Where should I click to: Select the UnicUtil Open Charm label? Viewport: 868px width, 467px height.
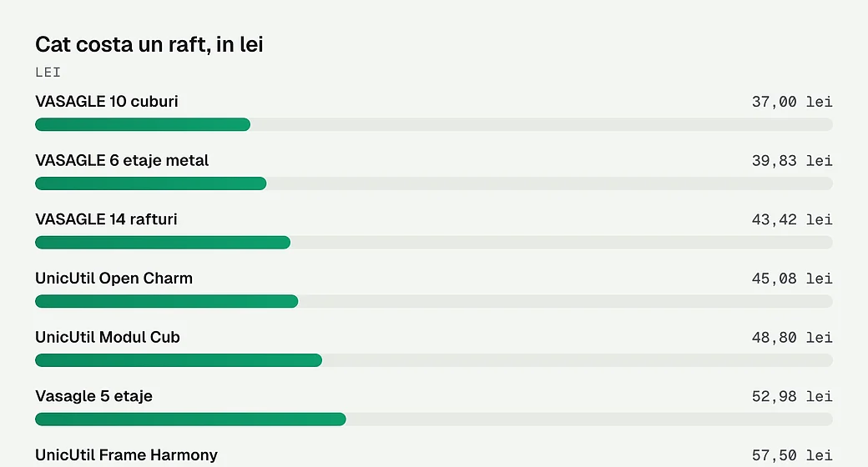[x=114, y=279]
